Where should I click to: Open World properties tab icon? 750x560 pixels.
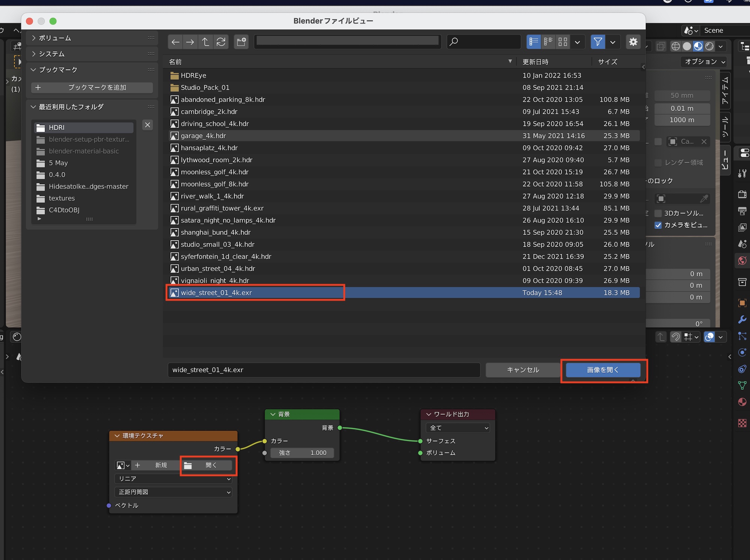coord(742,261)
